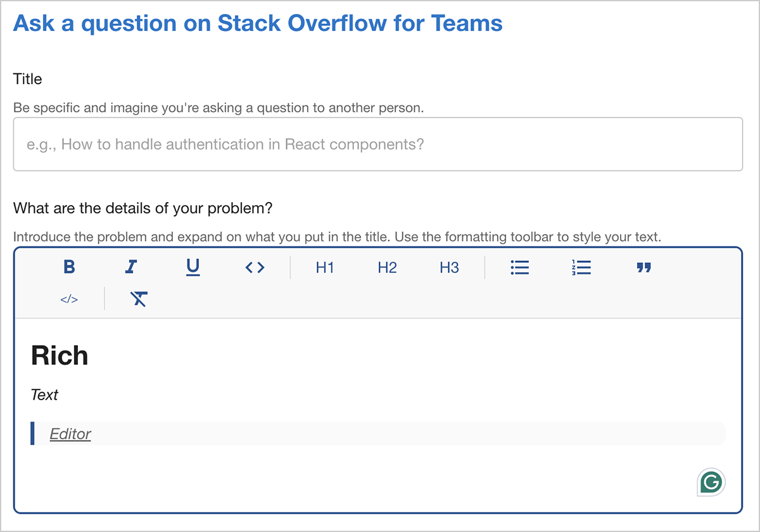
Task: Insert a numbered list
Action: pos(581,267)
